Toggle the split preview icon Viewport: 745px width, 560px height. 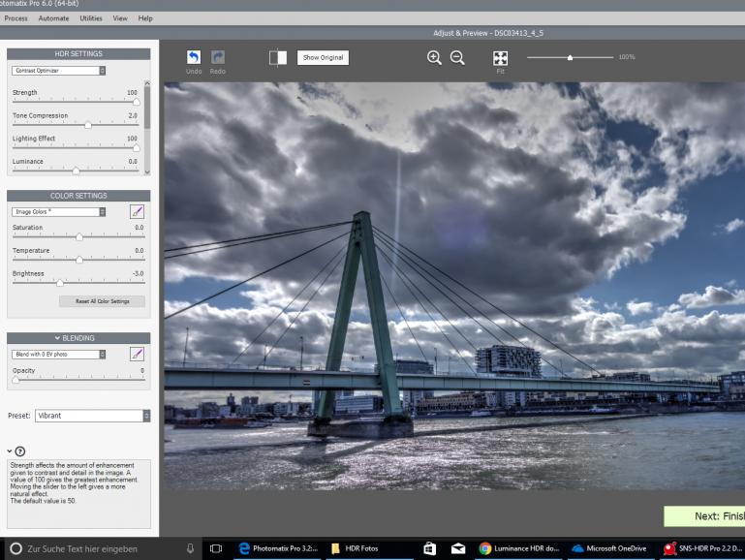pos(278,58)
